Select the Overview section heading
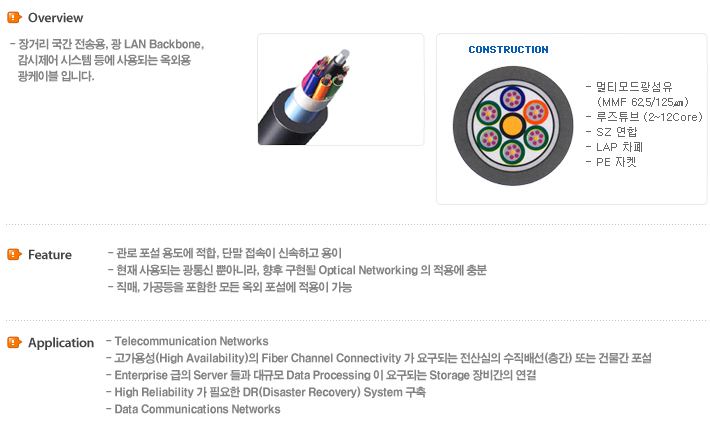 (55, 18)
